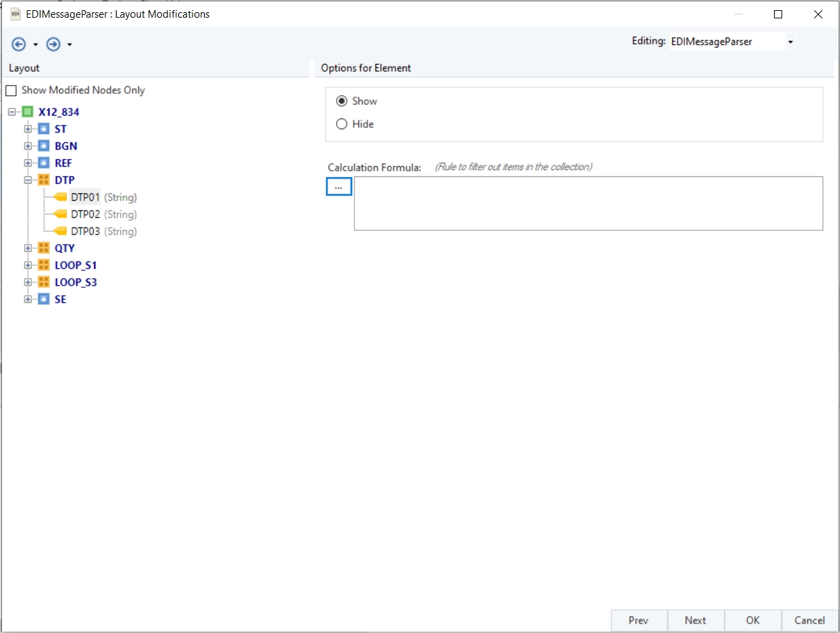The width and height of the screenshot is (840, 633).
Task: Click the Next button
Action: [695, 620]
